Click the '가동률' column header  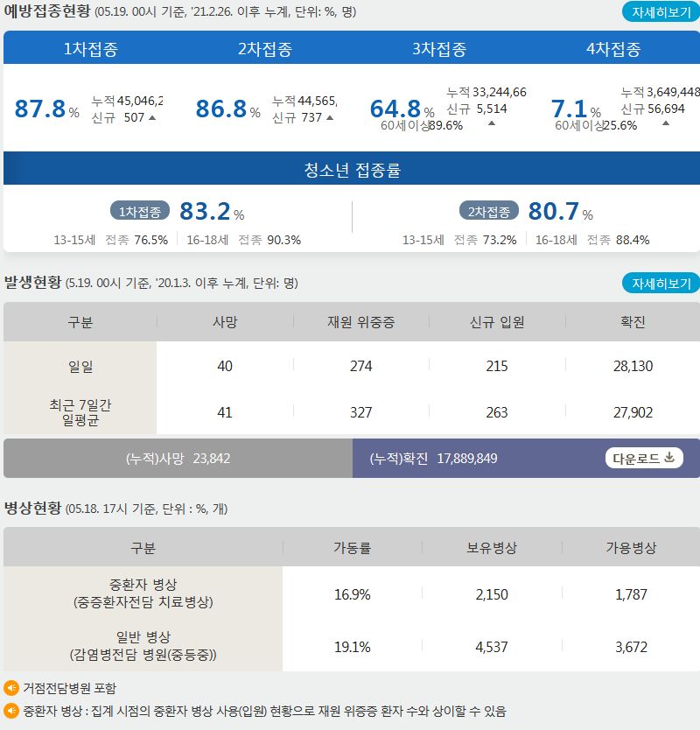(x=352, y=548)
